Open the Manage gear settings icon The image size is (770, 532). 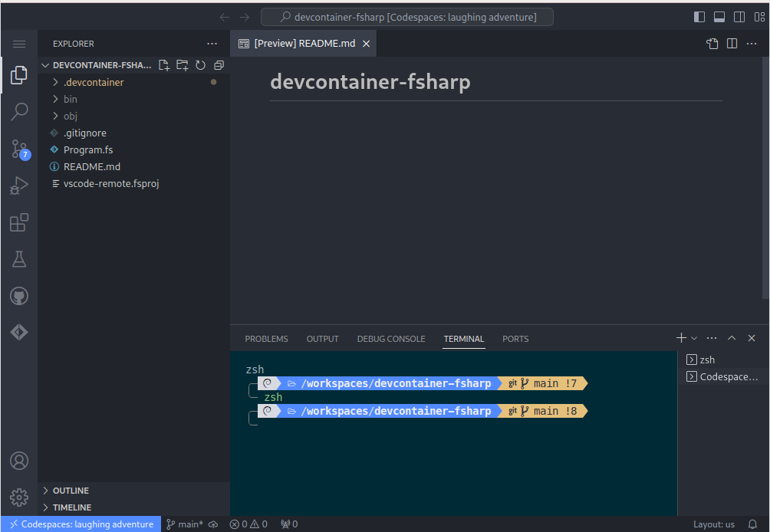19,498
